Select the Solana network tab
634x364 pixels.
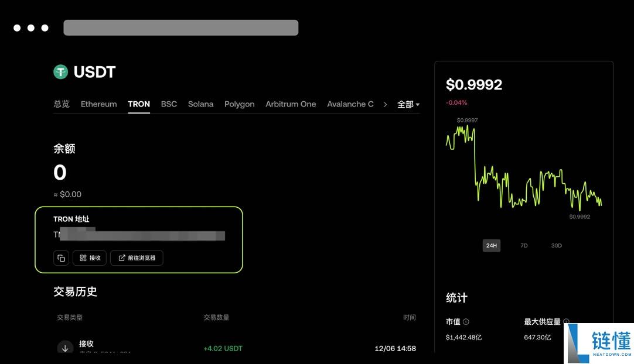200,104
